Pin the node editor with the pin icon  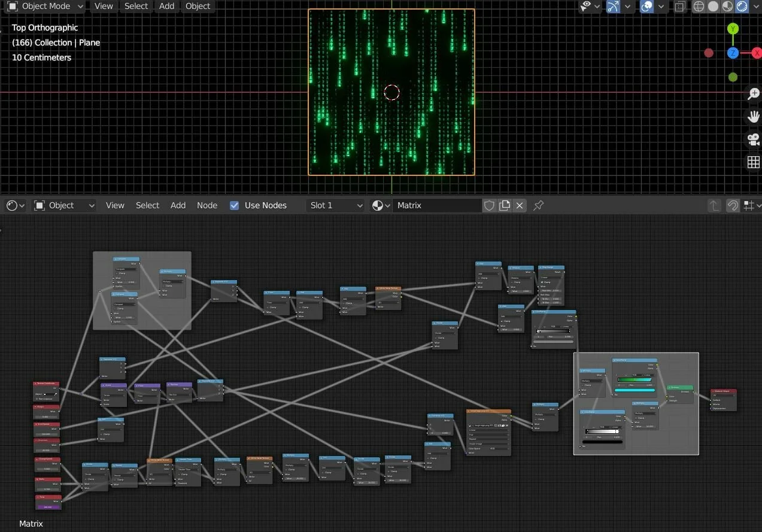(538, 205)
